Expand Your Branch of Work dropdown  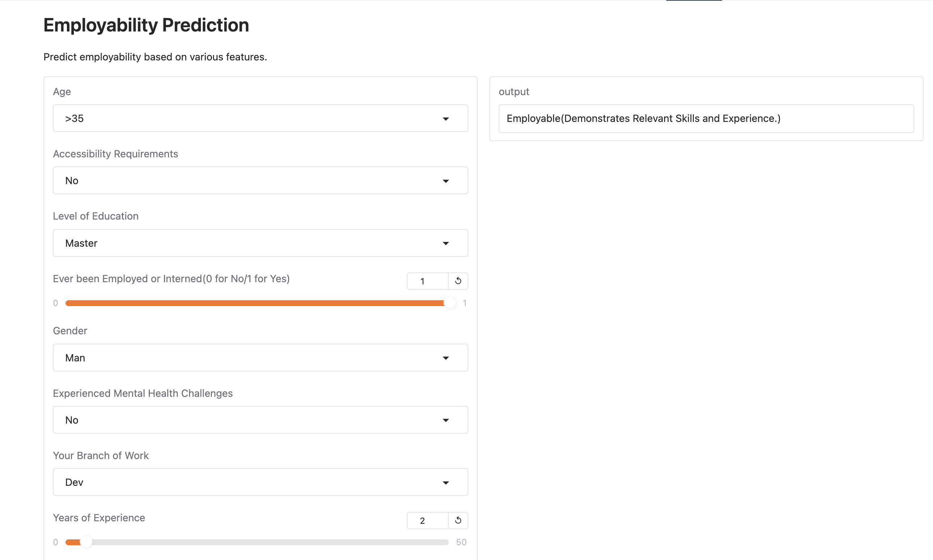[x=261, y=482]
